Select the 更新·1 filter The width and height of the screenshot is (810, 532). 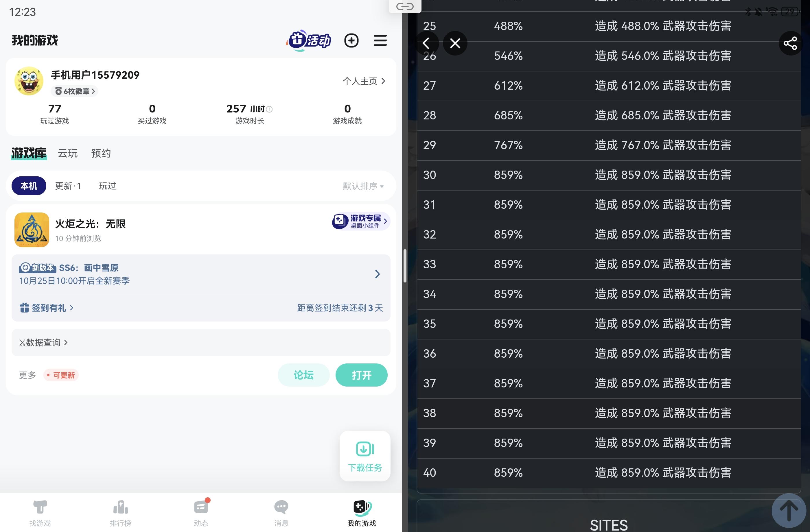point(68,186)
